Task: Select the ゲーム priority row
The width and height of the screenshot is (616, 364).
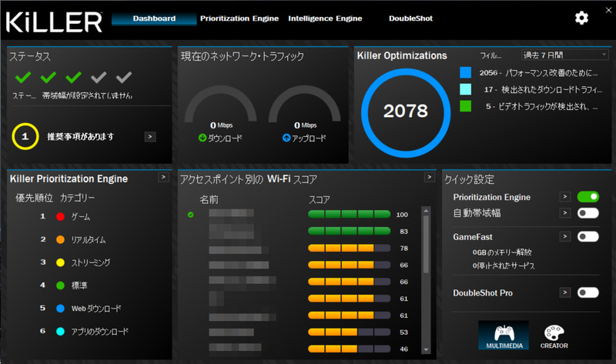Action: pos(65,216)
